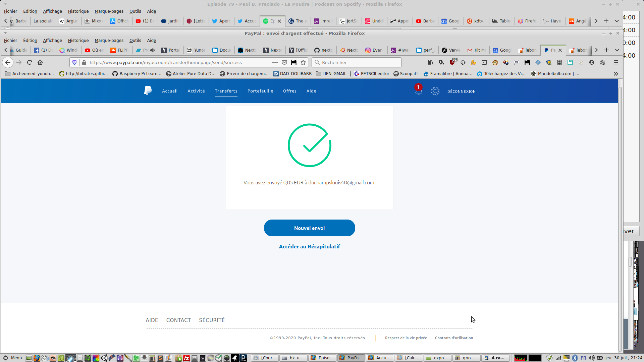Click the tracking protection shield icon
The image size is (644, 362).
coord(74,62)
